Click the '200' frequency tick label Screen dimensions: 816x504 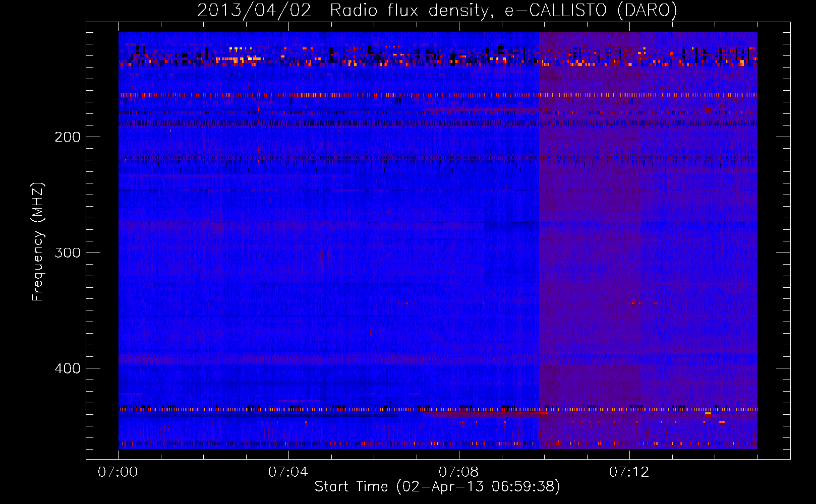(x=68, y=137)
